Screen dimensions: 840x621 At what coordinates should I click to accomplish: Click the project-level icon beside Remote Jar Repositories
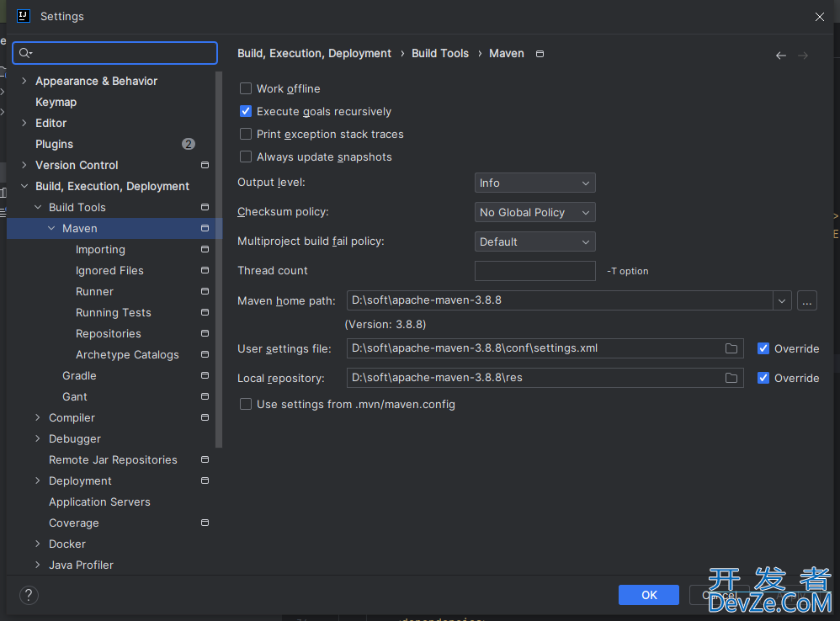pyautogui.click(x=205, y=459)
